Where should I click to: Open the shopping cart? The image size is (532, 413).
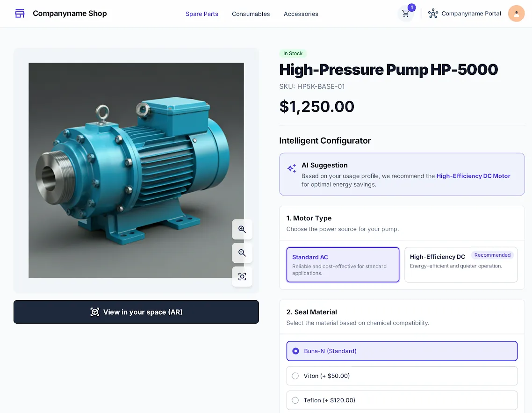pyautogui.click(x=405, y=14)
